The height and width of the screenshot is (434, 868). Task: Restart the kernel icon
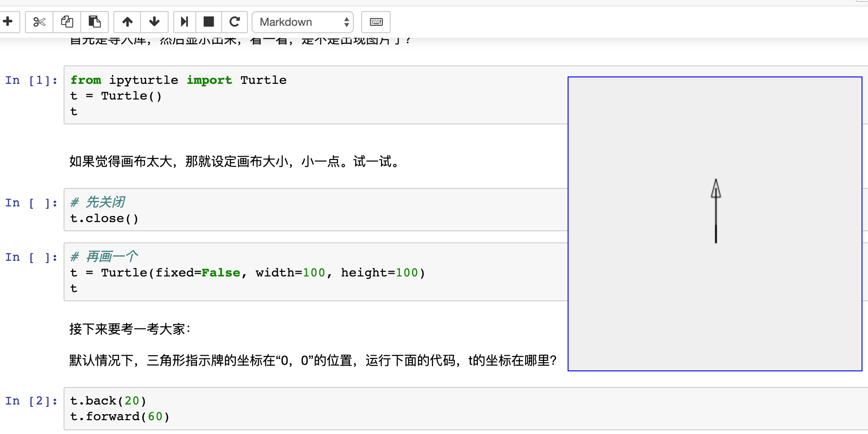235,22
